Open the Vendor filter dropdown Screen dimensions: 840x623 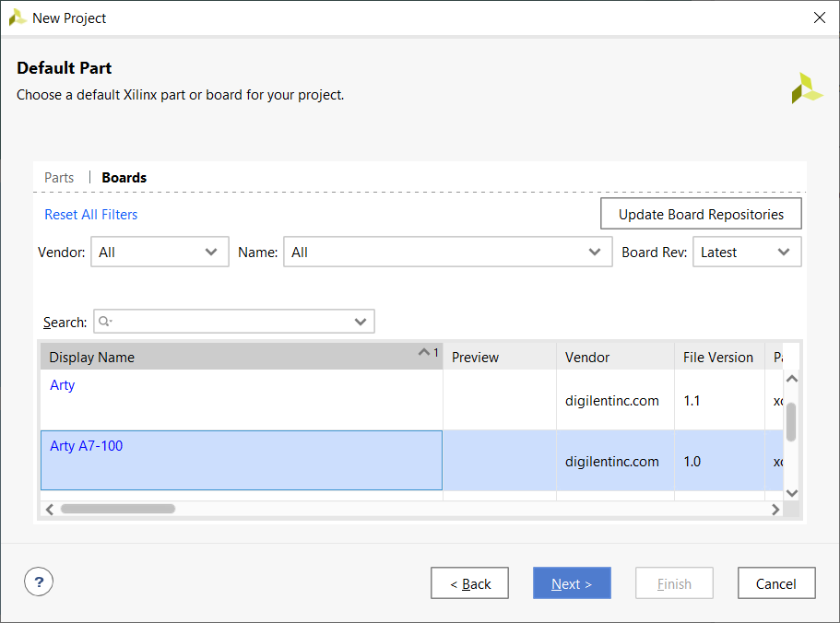pos(160,253)
